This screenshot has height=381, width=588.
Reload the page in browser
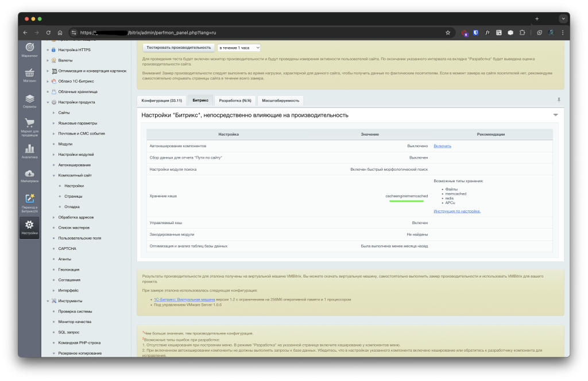tap(48, 33)
